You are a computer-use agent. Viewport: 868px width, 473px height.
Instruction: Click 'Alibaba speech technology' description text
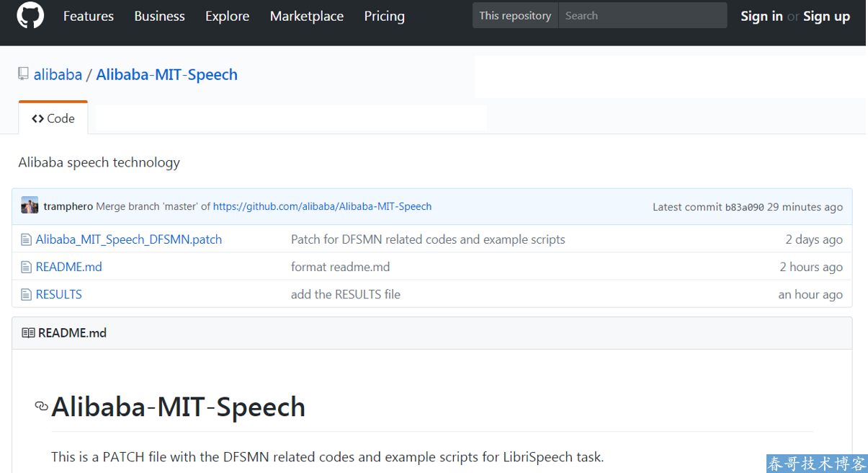[x=99, y=162]
